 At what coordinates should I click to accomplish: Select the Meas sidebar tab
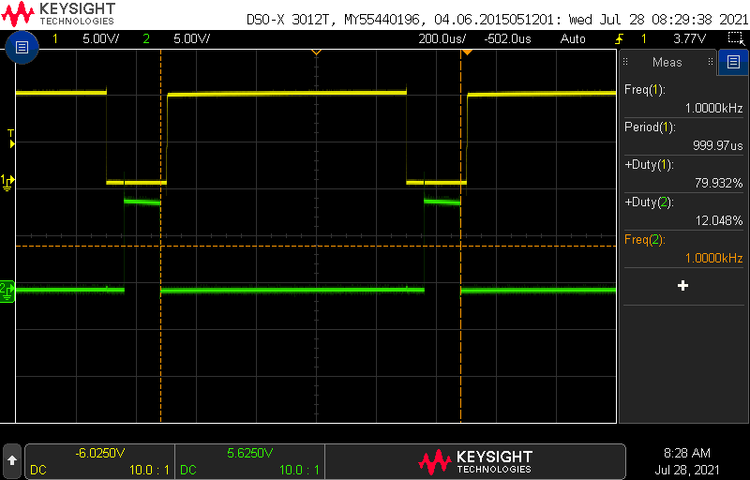coord(667,62)
